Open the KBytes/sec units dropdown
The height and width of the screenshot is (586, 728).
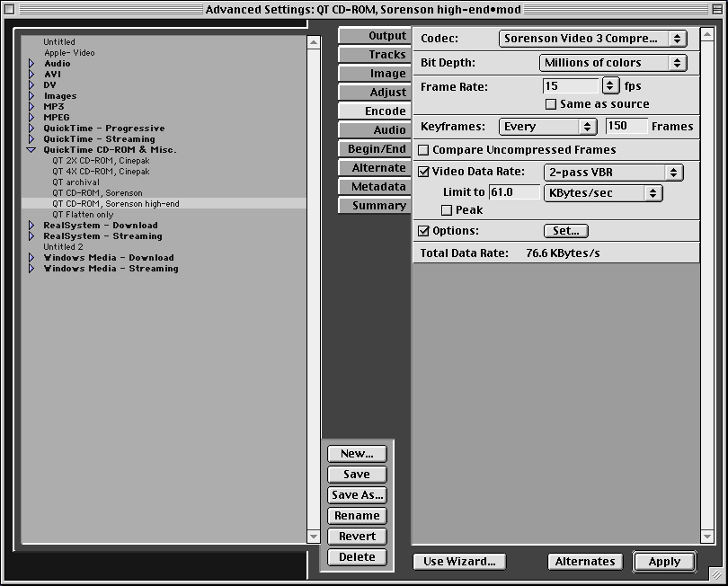(602, 192)
